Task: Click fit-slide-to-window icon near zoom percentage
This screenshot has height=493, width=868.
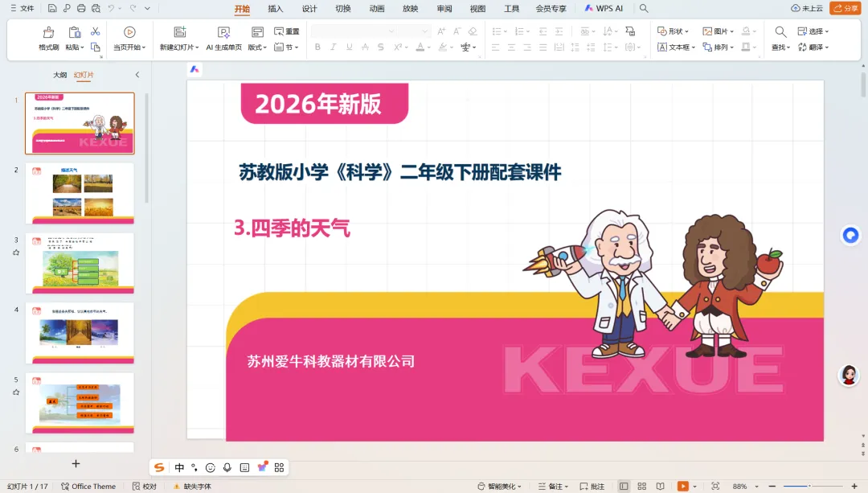Action: pos(715,487)
